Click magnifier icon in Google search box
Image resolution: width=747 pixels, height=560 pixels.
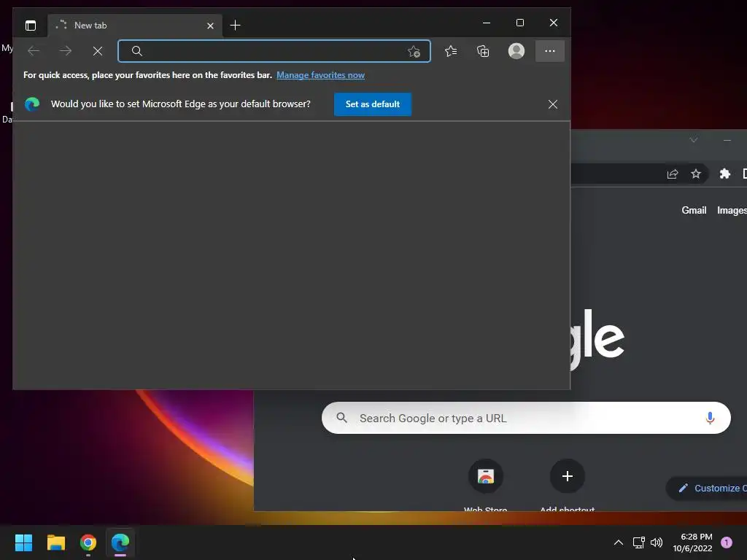coord(341,418)
